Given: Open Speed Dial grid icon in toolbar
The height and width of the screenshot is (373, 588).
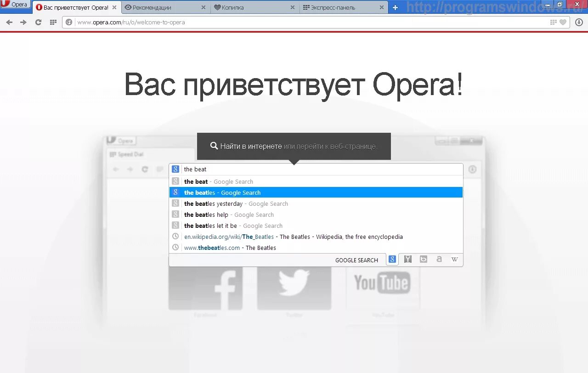Looking at the screenshot, I should point(53,22).
